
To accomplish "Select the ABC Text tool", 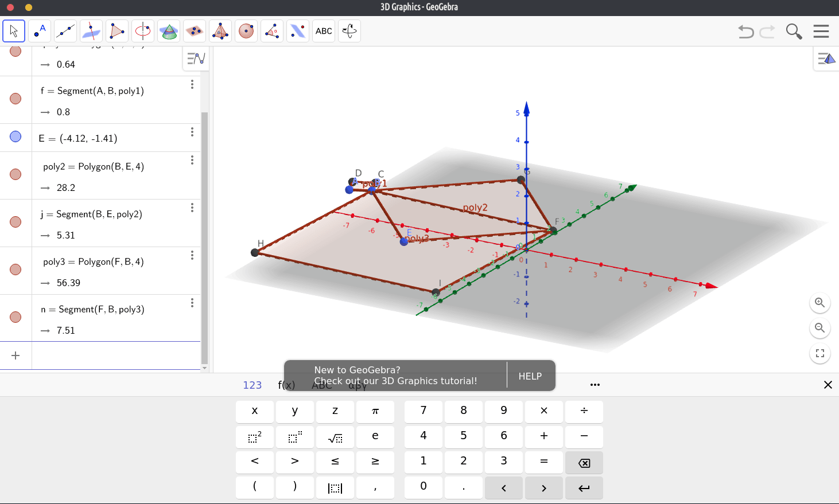I will tap(324, 31).
